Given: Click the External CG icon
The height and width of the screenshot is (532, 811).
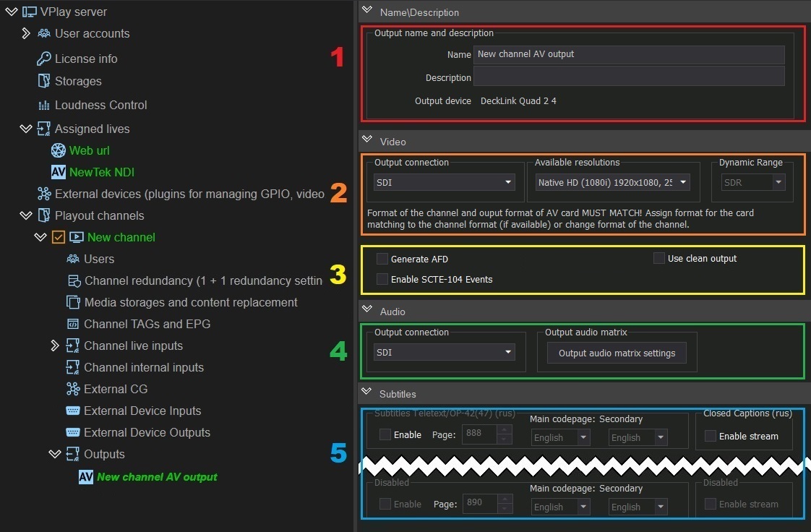Looking at the screenshot, I should 73,390.
